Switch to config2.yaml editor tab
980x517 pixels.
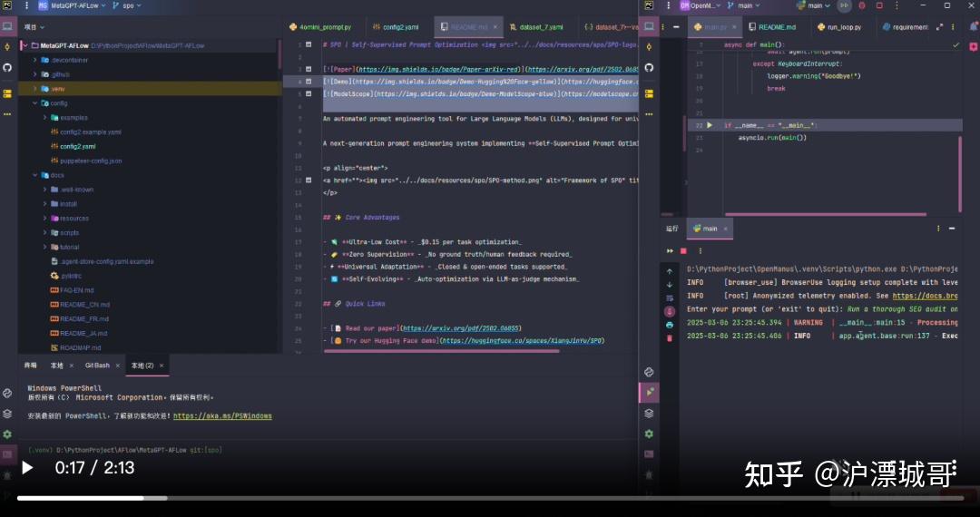[x=397, y=27]
